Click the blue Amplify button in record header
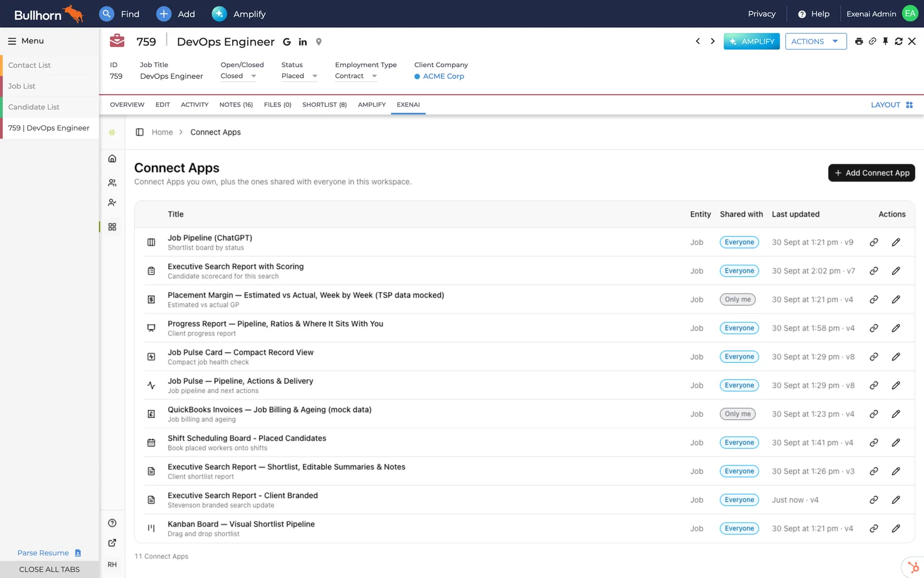The width and height of the screenshot is (924, 578). 752,42
